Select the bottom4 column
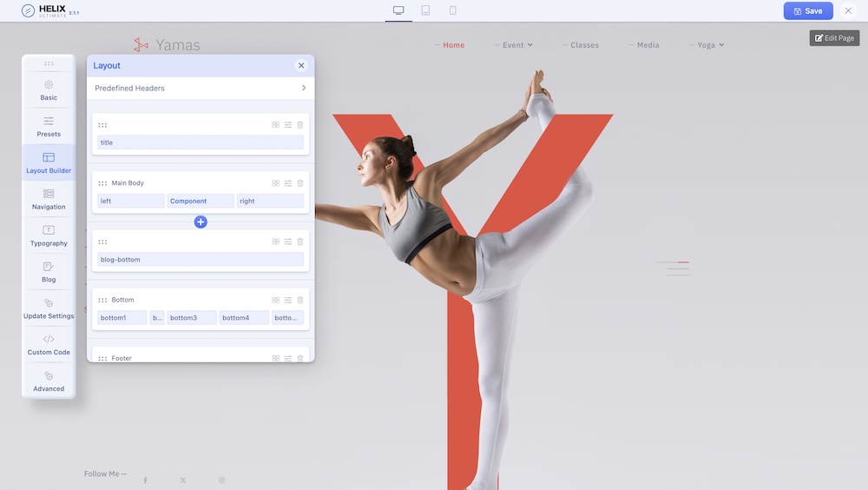This screenshot has height=490, width=868. click(244, 318)
